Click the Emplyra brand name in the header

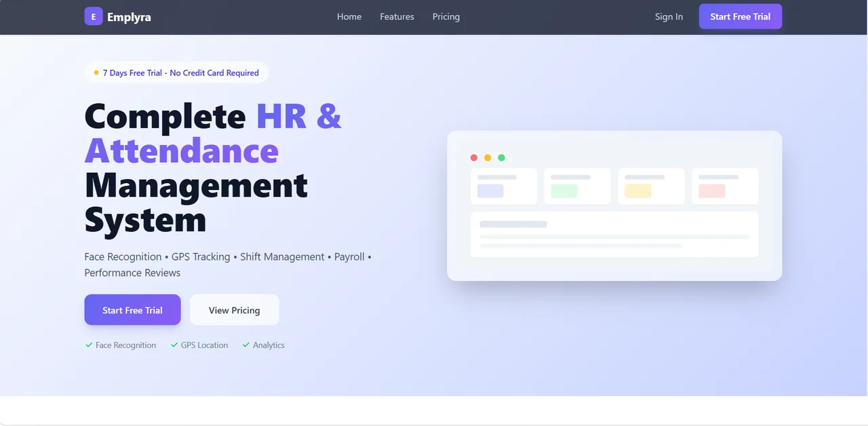[x=129, y=17]
